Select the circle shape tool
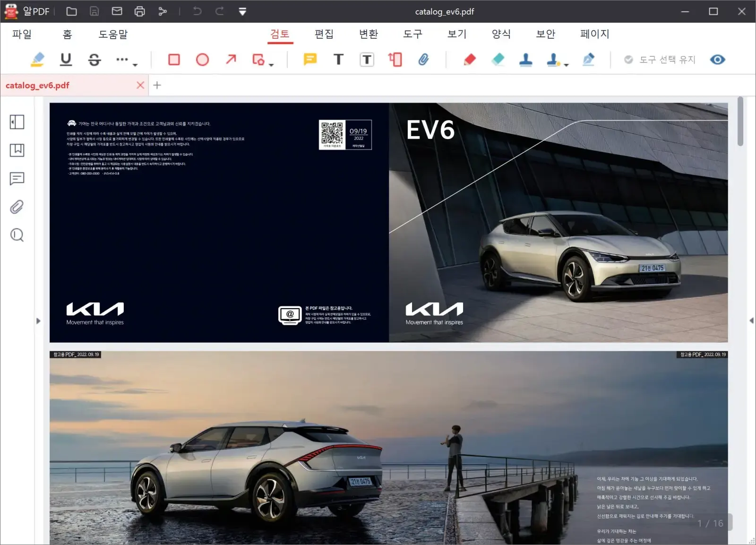Image resolution: width=756 pixels, height=545 pixels. pyautogui.click(x=202, y=60)
